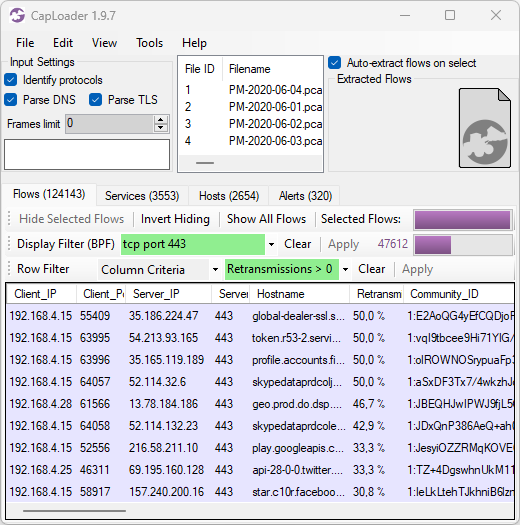Increase the Frames limit stepper
This screenshot has width=520, height=525.
pos(161,120)
